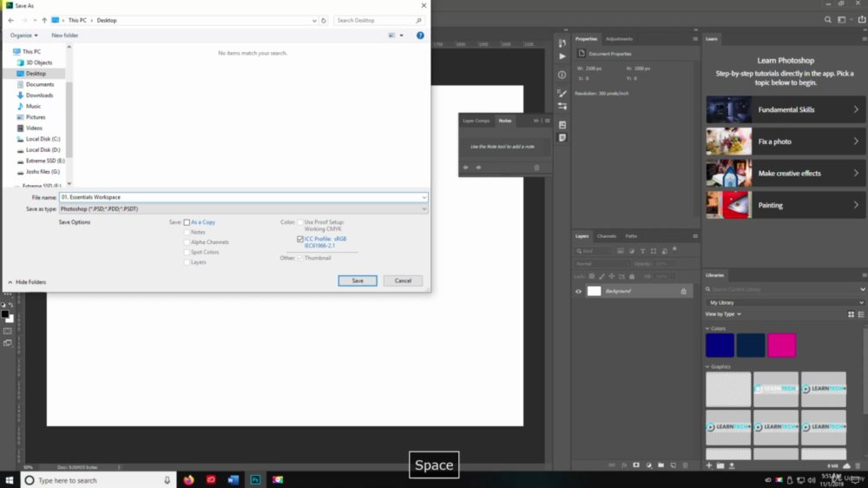Click the Windows Start button
Image resolution: width=868 pixels, height=488 pixels.
point(10,479)
